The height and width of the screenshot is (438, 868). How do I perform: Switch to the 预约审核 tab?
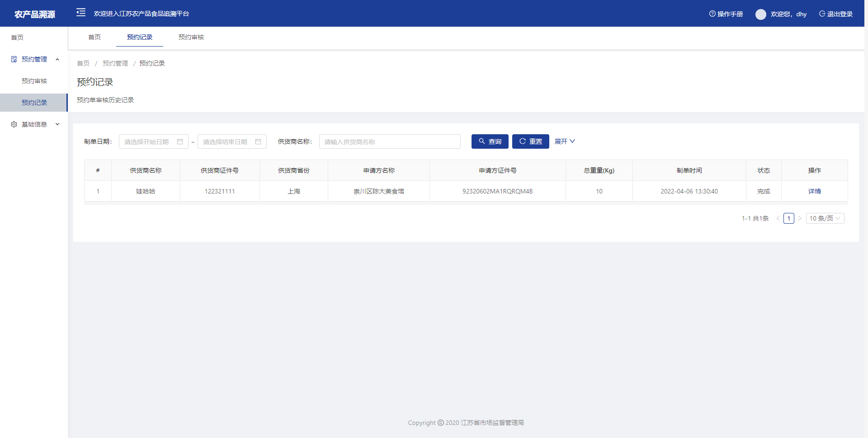pos(191,37)
